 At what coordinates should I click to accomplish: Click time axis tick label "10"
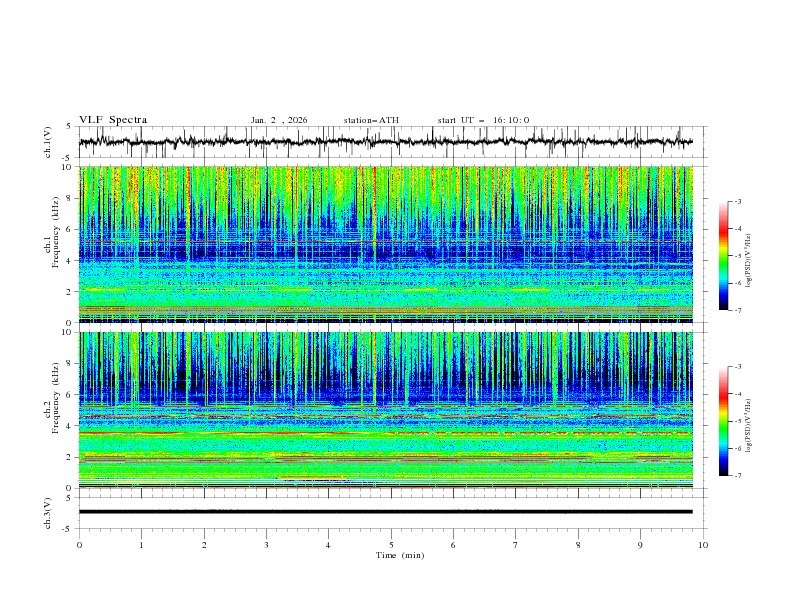click(x=703, y=545)
